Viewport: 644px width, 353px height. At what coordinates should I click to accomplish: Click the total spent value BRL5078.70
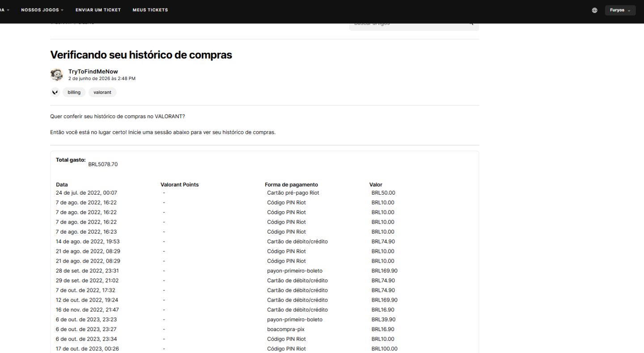(103, 164)
